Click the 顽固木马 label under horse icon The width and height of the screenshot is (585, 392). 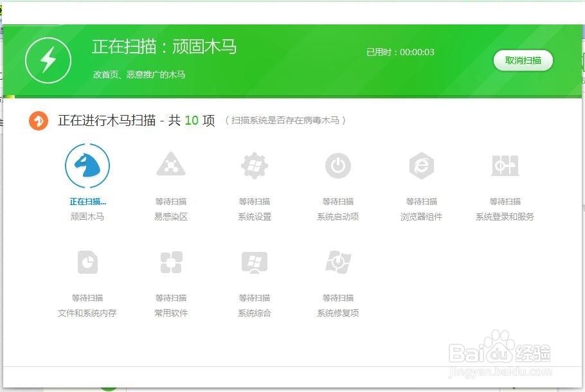[x=87, y=217]
